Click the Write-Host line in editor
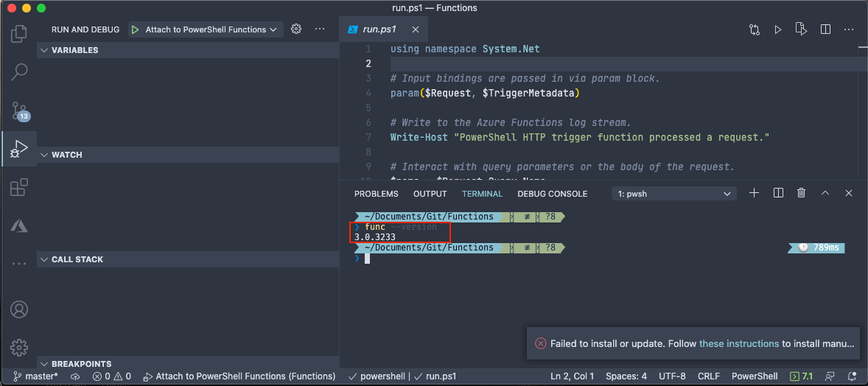The image size is (868, 386). (580, 137)
